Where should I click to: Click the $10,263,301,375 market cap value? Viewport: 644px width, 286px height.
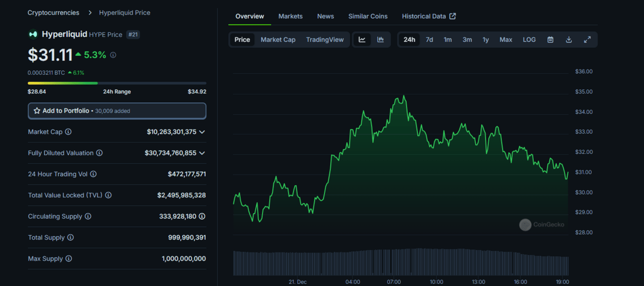click(x=171, y=132)
